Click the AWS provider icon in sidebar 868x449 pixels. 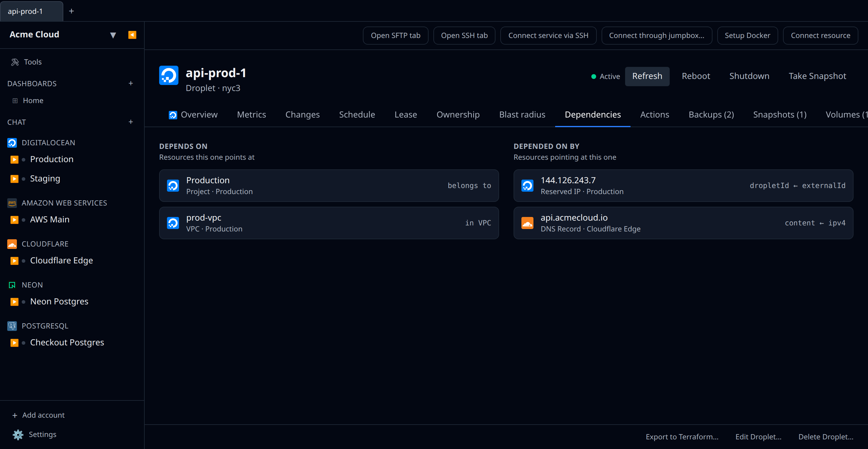tap(12, 203)
